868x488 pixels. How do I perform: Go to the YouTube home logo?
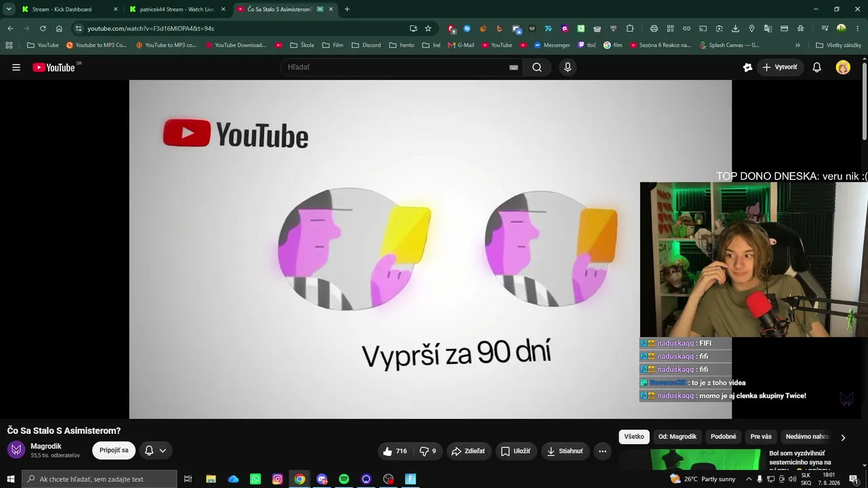click(54, 67)
